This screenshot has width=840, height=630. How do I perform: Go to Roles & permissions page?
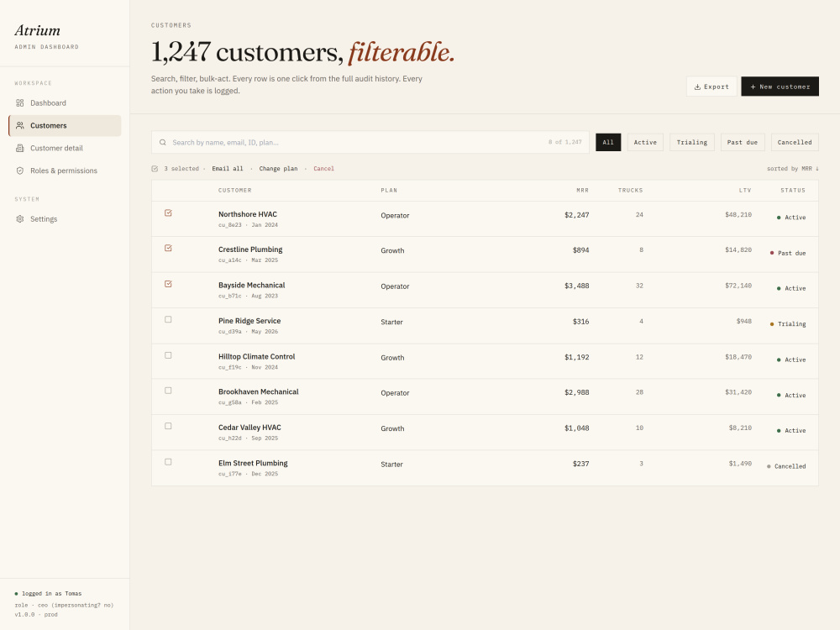point(65,171)
